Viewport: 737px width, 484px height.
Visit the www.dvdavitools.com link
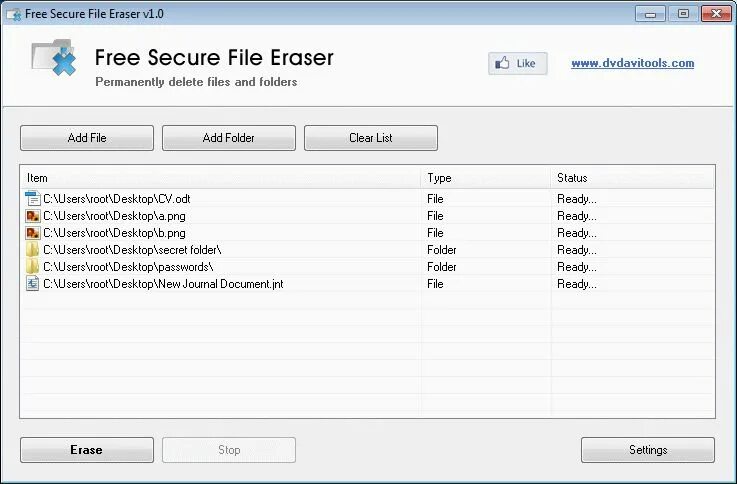pos(633,63)
